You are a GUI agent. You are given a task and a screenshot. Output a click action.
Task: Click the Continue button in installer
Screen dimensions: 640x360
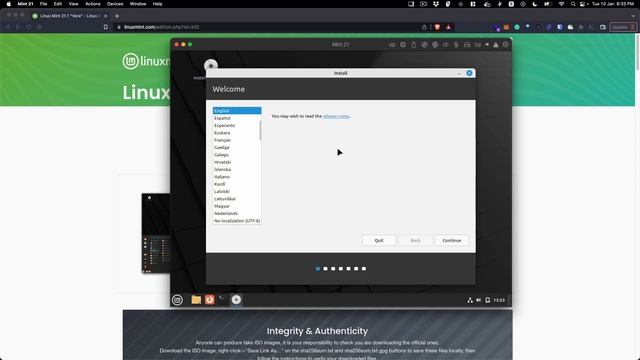click(x=451, y=240)
